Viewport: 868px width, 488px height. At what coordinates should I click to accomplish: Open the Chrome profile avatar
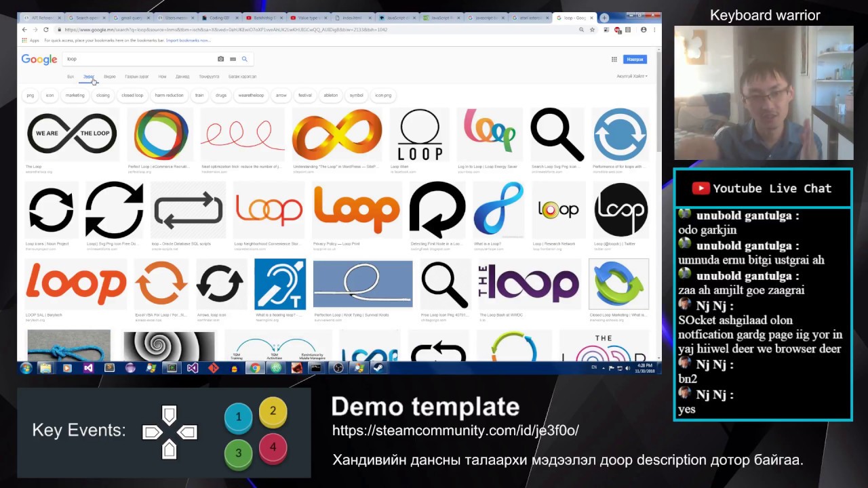644,30
